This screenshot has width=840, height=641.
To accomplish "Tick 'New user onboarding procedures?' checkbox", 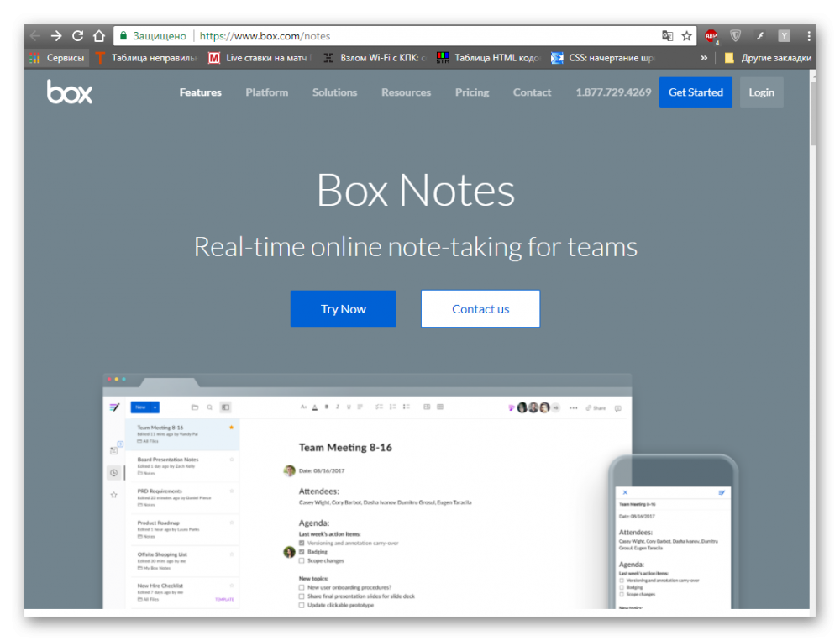I will (302, 587).
